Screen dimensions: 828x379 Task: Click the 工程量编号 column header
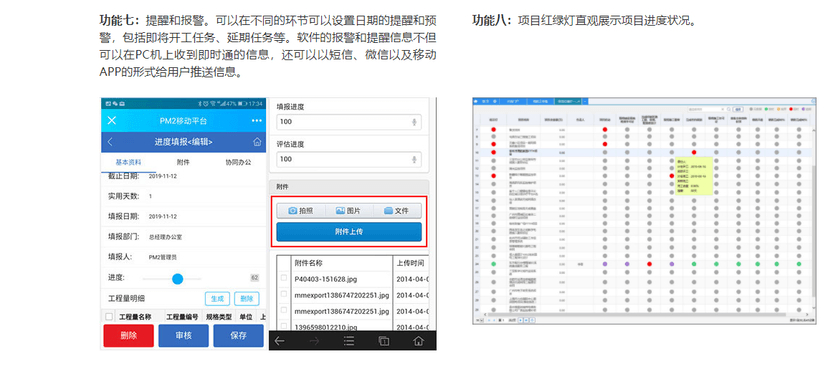click(182, 317)
